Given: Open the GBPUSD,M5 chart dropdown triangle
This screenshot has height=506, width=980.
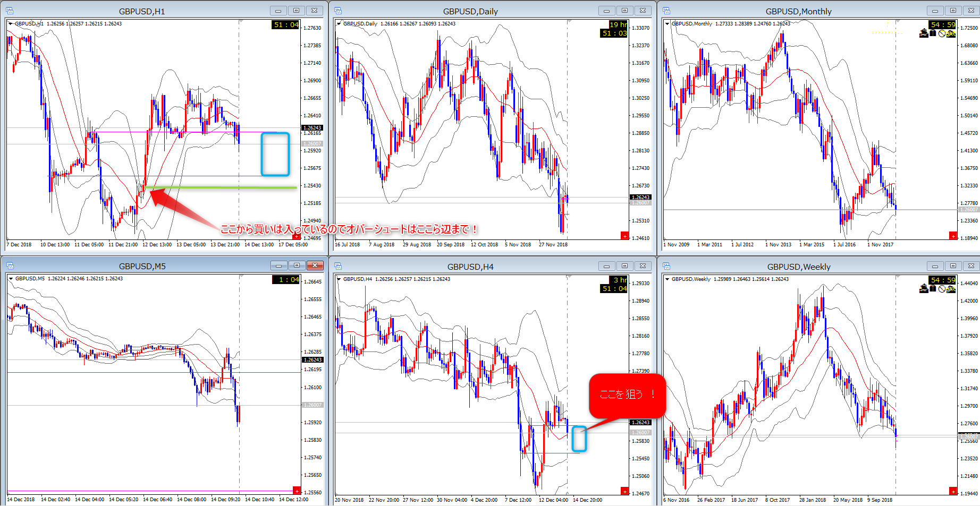Looking at the screenshot, I should coord(11,279).
